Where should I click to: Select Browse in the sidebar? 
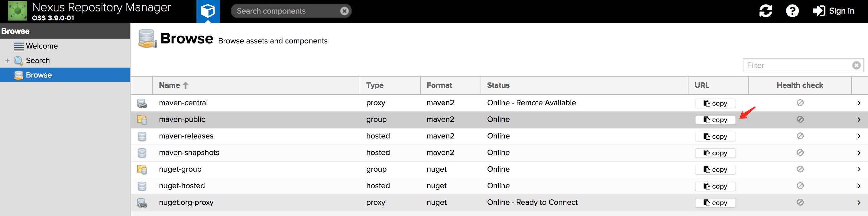pos(65,75)
